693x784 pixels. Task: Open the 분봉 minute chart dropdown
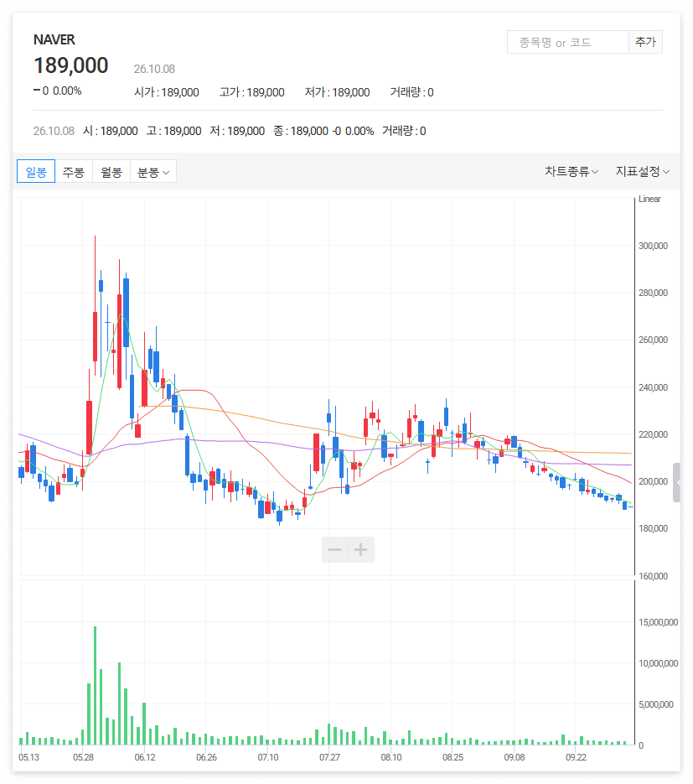[x=153, y=172]
